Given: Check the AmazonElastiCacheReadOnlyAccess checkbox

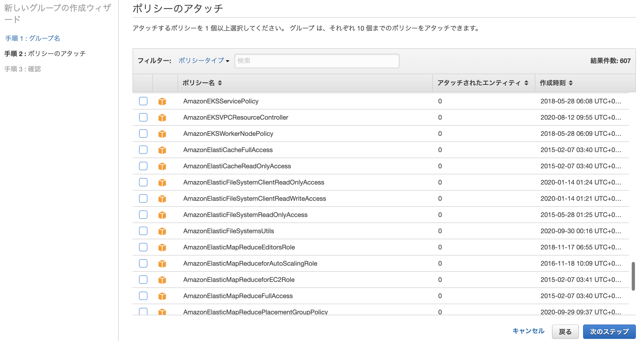Looking at the screenshot, I should pos(143,166).
